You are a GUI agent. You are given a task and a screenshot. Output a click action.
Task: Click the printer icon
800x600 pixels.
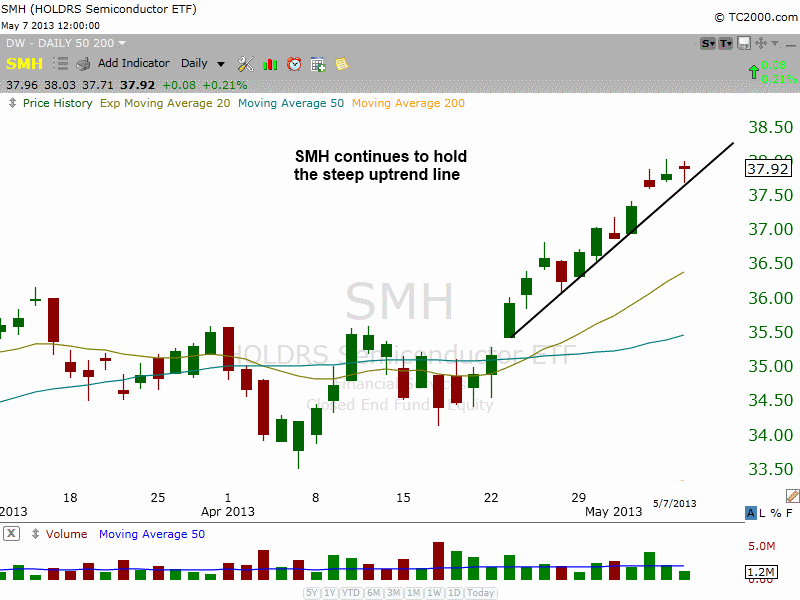[83, 64]
